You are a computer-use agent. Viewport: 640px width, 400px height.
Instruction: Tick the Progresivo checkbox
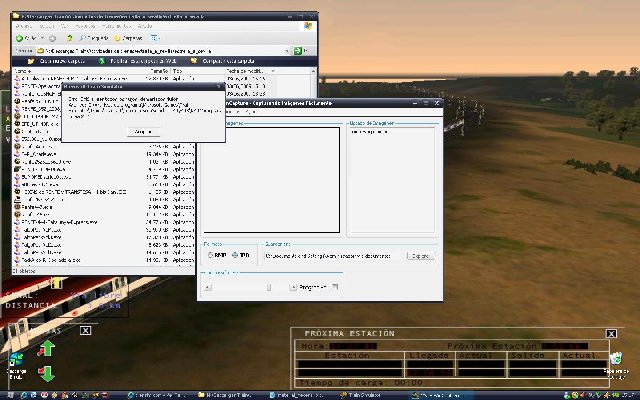[295, 287]
